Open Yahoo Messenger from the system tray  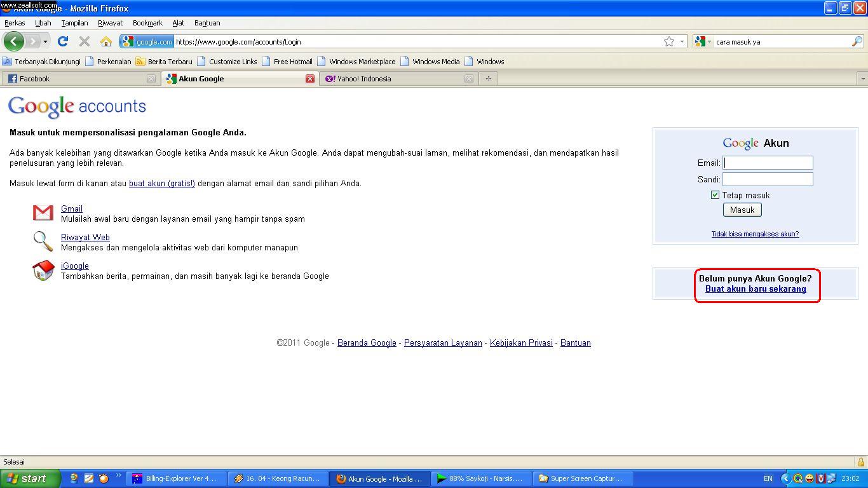(809, 478)
